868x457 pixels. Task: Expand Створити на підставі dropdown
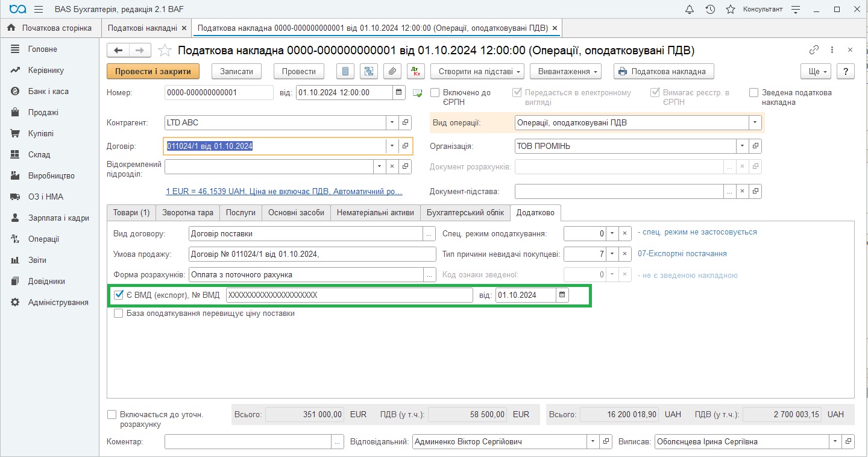[477, 71]
